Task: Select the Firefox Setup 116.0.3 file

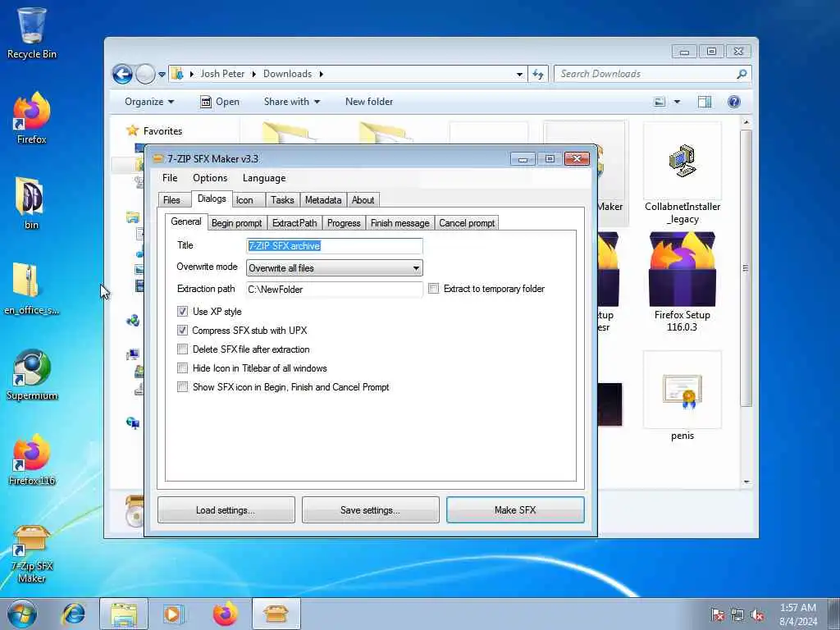Action: coord(682,282)
